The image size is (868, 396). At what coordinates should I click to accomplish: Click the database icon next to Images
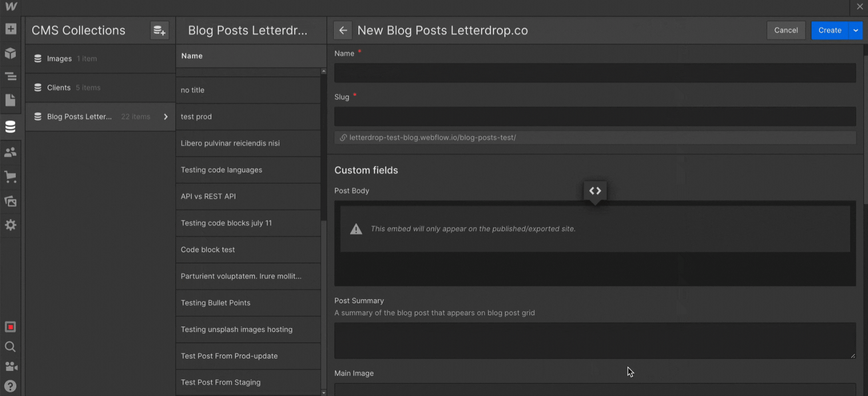[38, 59]
